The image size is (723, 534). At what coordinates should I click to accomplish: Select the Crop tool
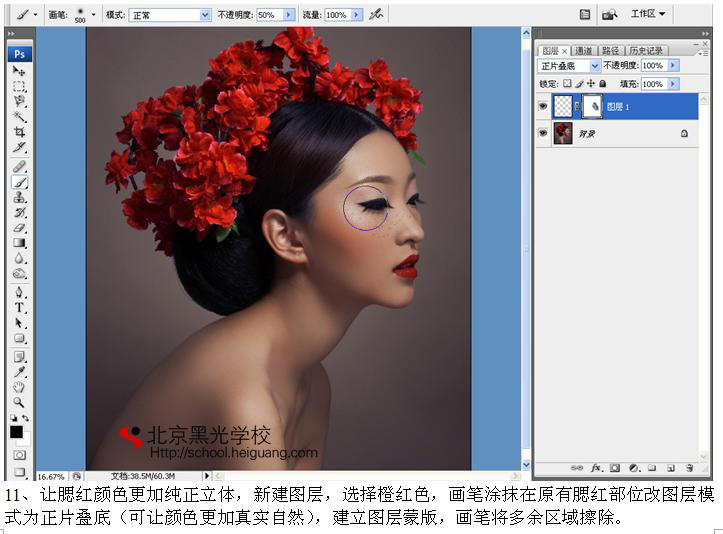tap(19, 132)
